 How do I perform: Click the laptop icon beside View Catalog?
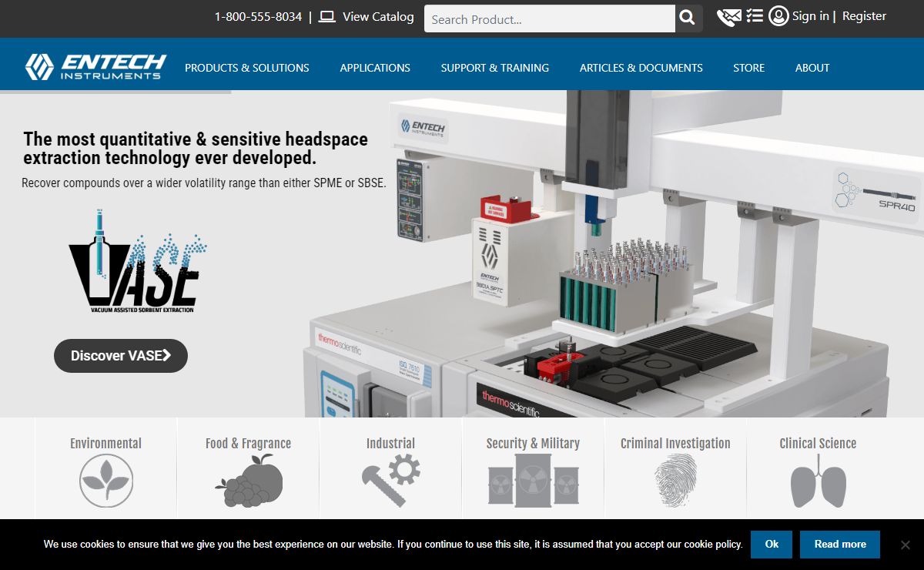coord(327,16)
